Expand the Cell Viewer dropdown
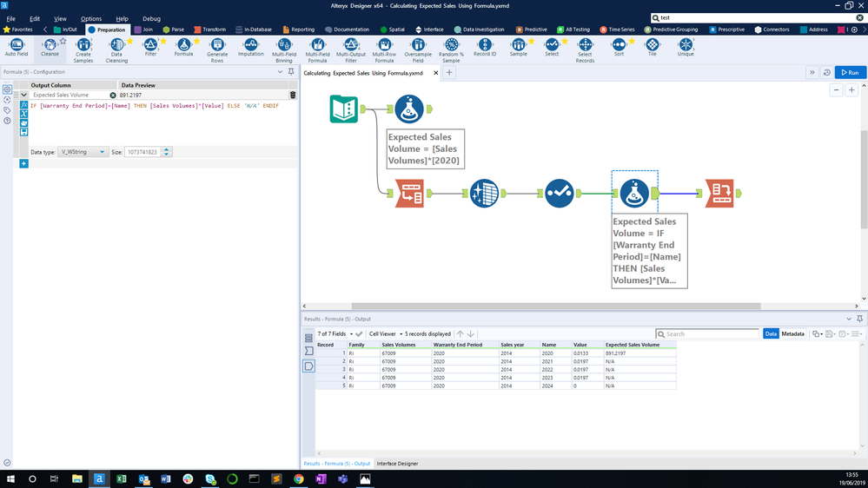This screenshot has height=488, width=868. point(385,333)
